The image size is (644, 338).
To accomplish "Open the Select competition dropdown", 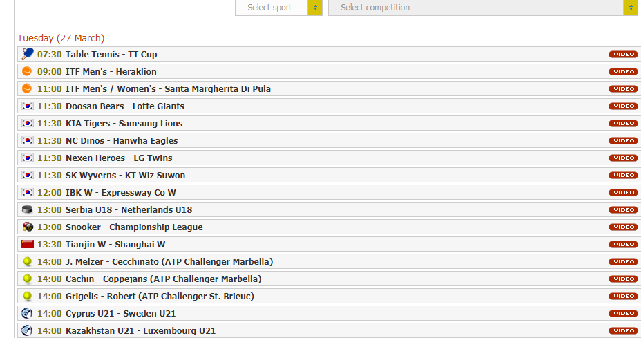I will coord(483,8).
